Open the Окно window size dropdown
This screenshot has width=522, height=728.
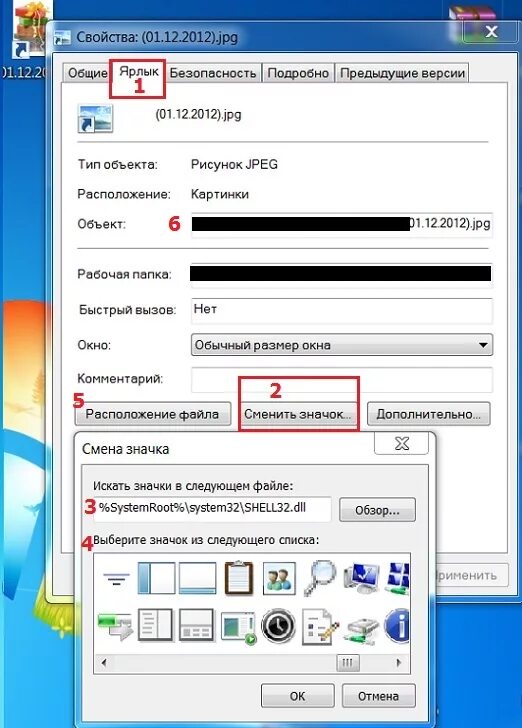(x=342, y=345)
